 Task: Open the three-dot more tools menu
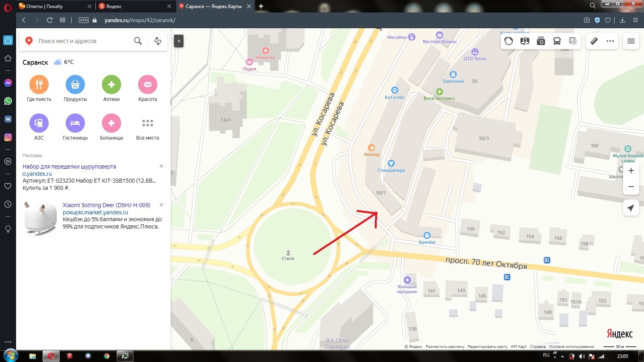pos(610,41)
